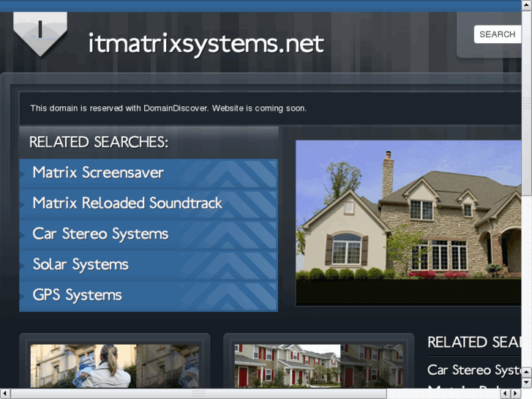Open the Solar Systems related search

[x=149, y=264]
